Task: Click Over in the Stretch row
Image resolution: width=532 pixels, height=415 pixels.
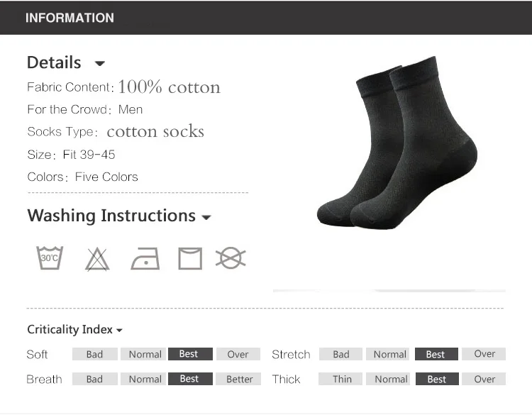Action: click(484, 354)
